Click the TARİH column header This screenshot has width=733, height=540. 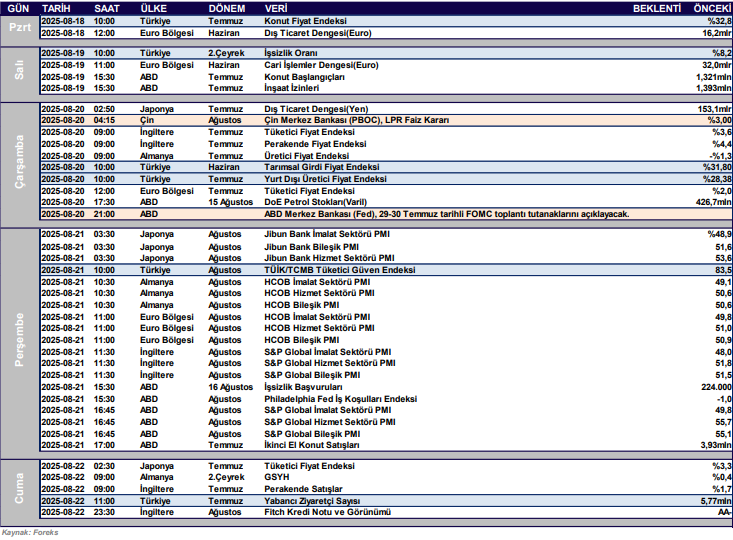pos(56,6)
